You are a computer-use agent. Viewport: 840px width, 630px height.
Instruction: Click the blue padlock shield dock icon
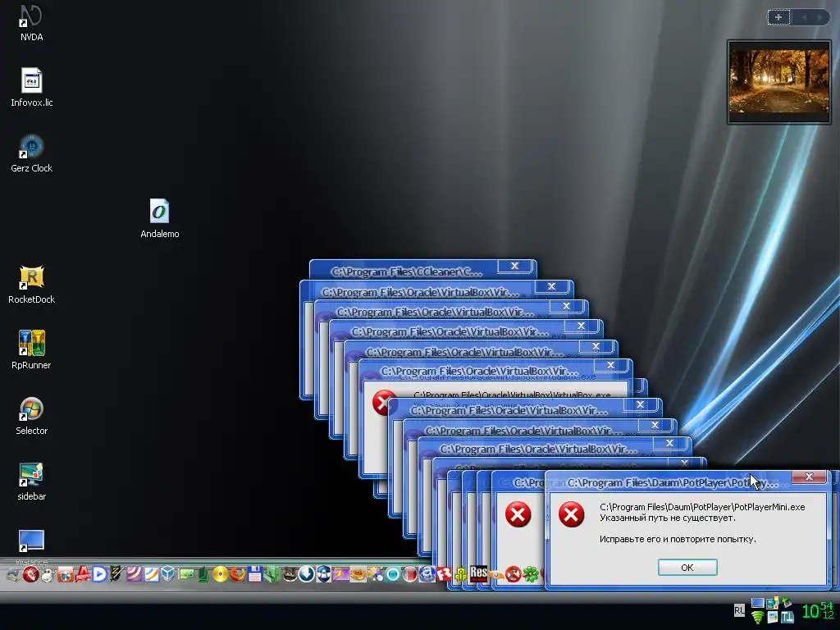(x=323, y=574)
